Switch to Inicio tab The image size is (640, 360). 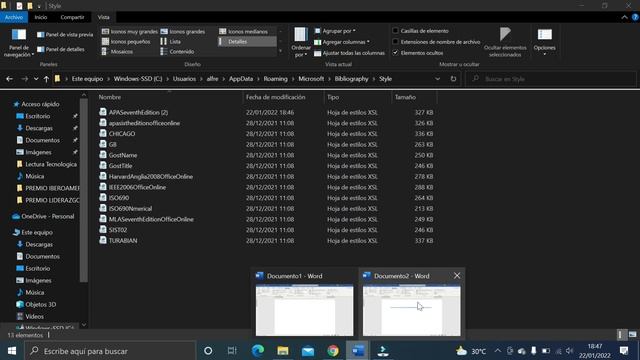pyautogui.click(x=41, y=17)
